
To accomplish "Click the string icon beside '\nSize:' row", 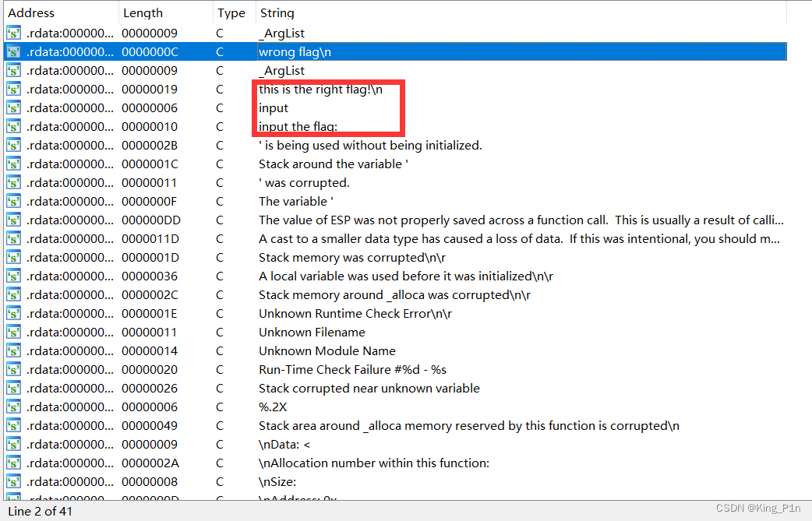I will tap(13, 482).
